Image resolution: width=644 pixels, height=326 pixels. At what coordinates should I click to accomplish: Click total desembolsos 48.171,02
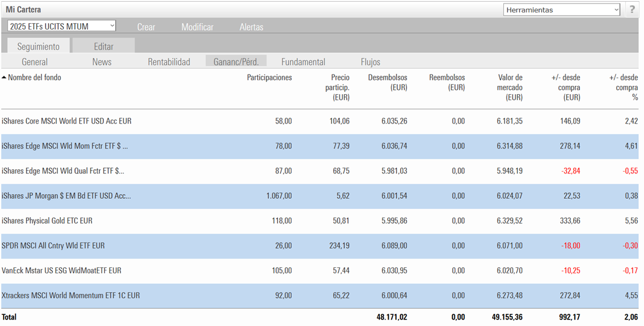click(x=392, y=317)
